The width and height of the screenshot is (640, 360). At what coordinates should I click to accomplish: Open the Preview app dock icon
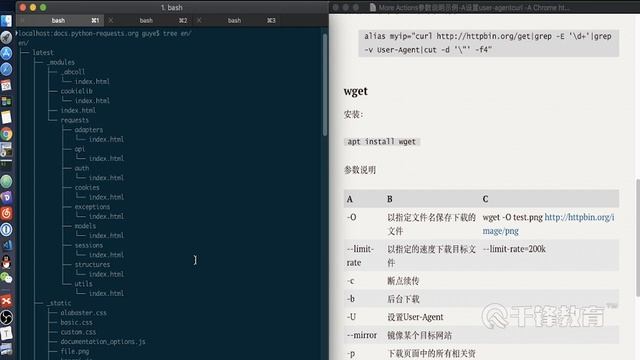click(6, 150)
